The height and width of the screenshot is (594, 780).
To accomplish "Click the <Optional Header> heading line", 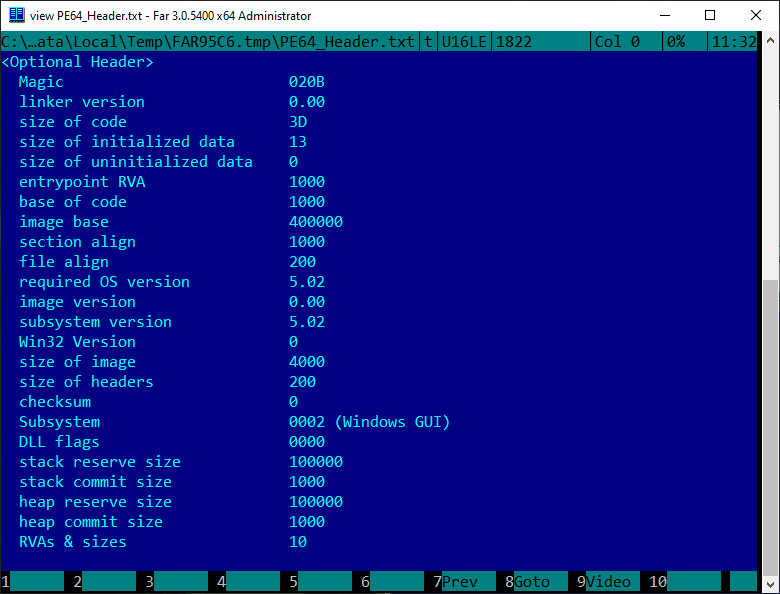I will 78,62.
